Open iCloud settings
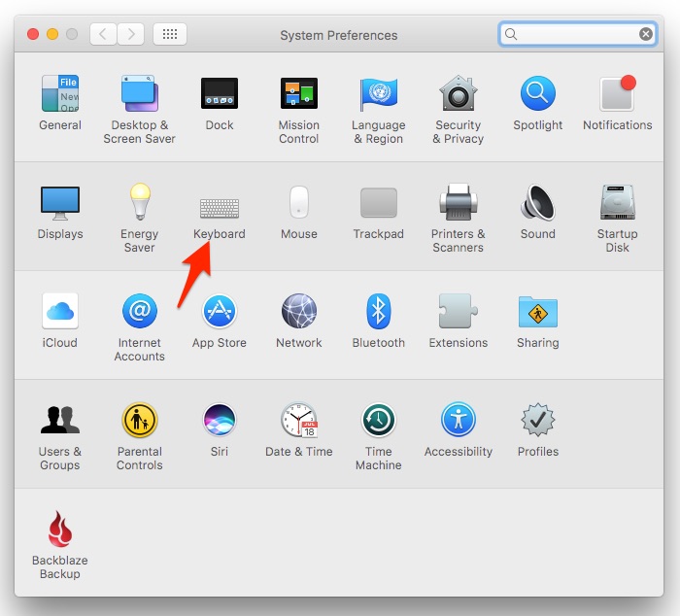 coord(59,312)
